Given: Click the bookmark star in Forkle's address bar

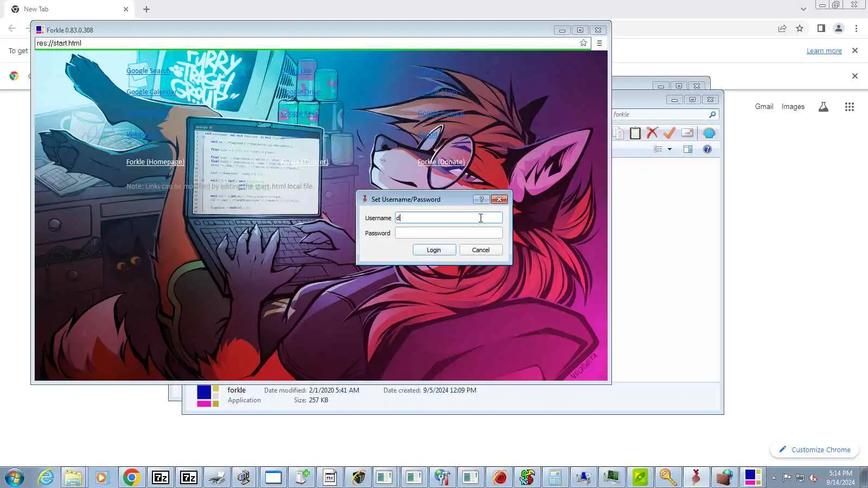Looking at the screenshot, I should 583,43.
